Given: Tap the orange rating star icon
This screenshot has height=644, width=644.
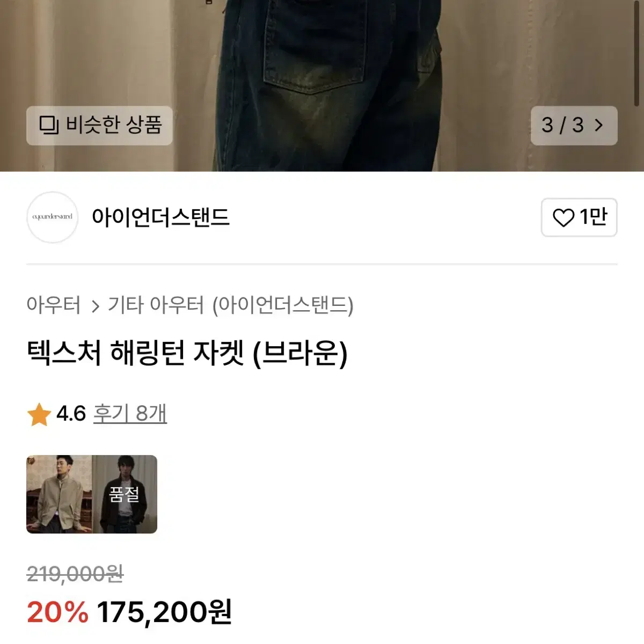Looking at the screenshot, I should tap(39, 415).
